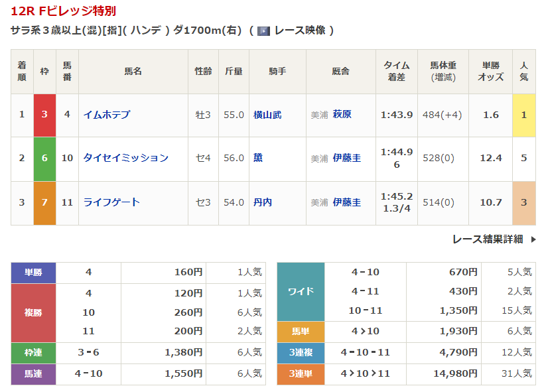Open horse イムホテプ profile
The image size is (546, 392).
pos(107,115)
